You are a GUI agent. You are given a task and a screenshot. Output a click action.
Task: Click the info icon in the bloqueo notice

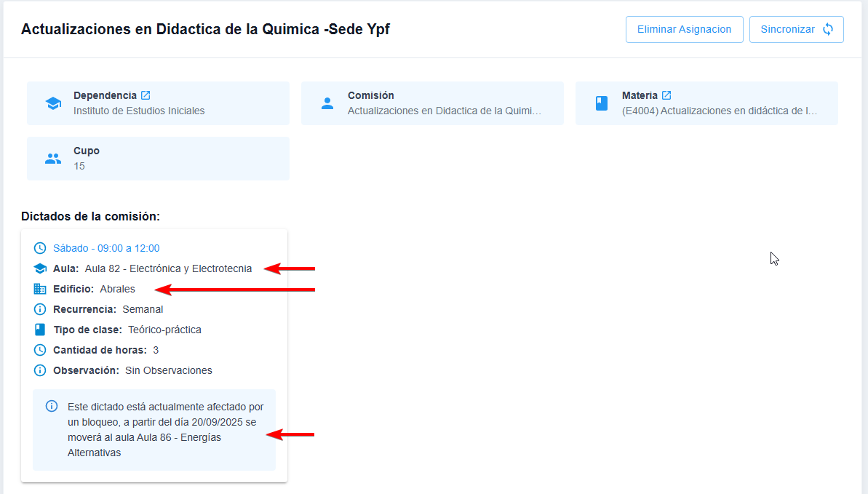coord(52,407)
